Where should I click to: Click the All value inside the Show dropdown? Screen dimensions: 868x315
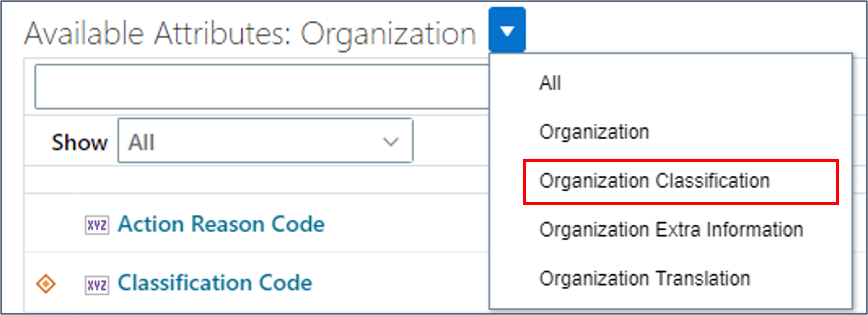[143, 141]
